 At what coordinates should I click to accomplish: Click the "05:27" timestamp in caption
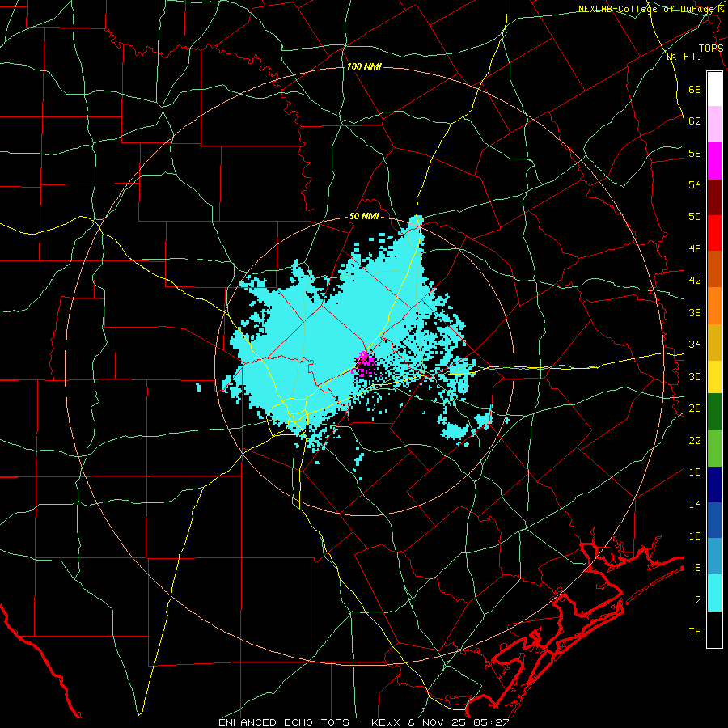[x=491, y=722]
